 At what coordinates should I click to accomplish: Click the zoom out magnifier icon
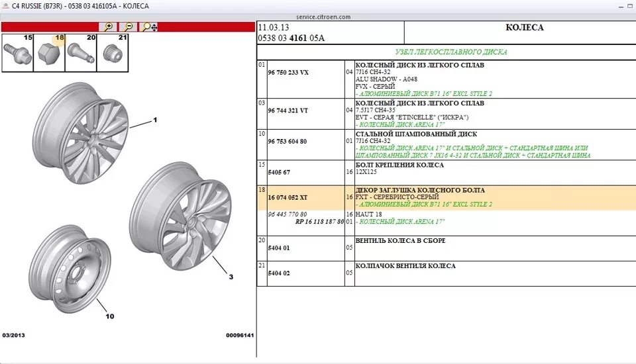pyautogui.click(x=128, y=27)
